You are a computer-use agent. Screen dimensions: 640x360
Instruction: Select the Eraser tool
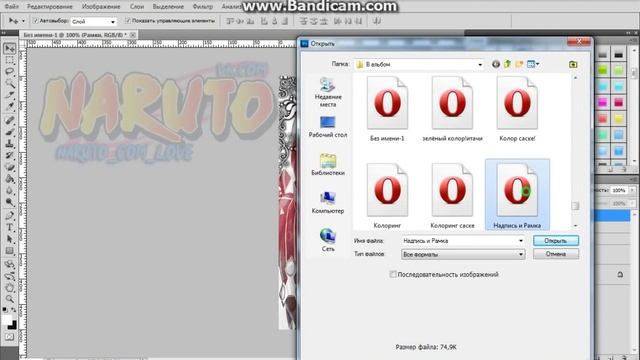pyautogui.click(x=9, y=167)
